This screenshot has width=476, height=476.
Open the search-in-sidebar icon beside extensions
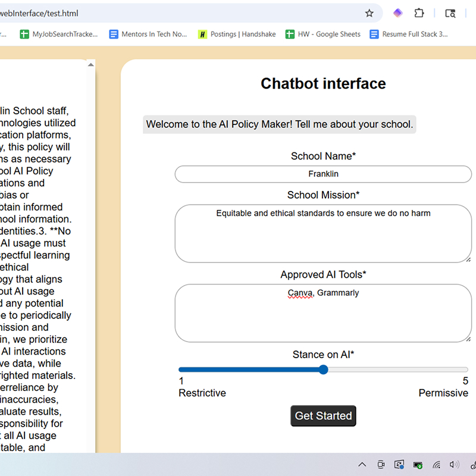click(450, 12)
